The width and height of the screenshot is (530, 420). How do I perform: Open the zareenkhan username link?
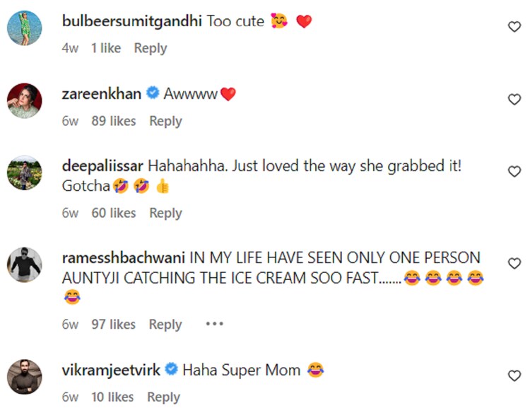[102, 93]
